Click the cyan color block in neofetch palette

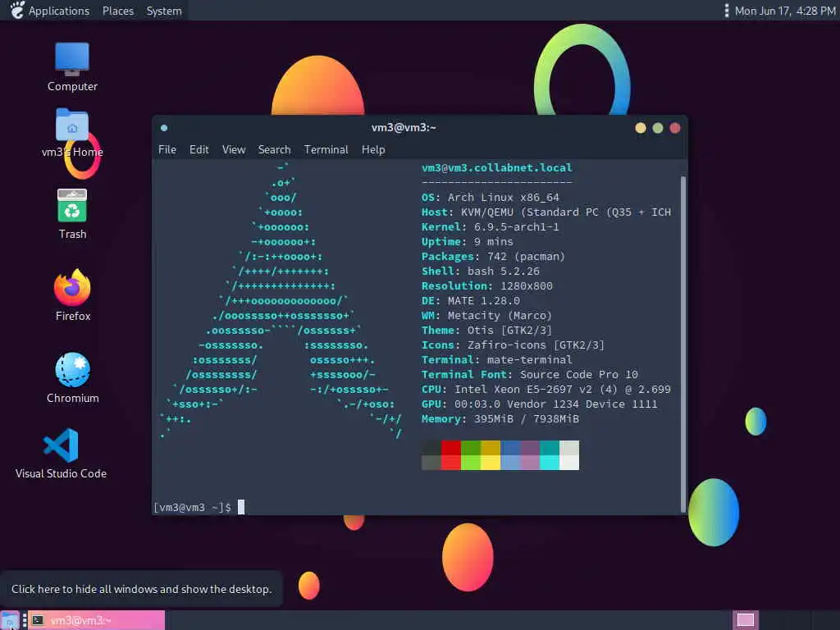(550, 463)
